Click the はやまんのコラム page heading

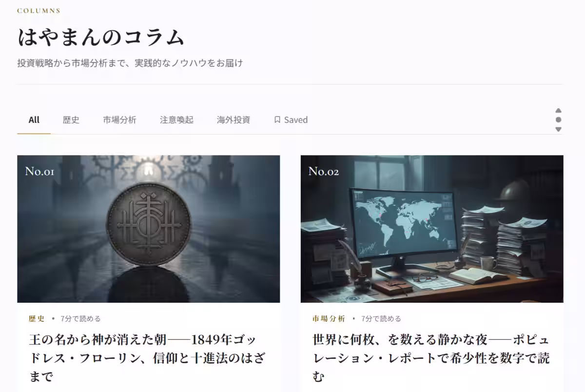tap(101, 38)
